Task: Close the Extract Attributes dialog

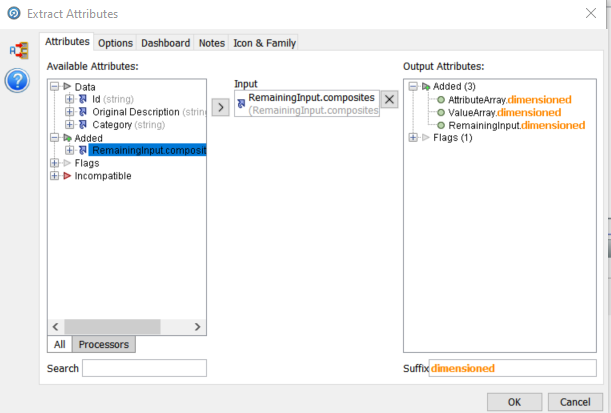Action: click(591, 13)
